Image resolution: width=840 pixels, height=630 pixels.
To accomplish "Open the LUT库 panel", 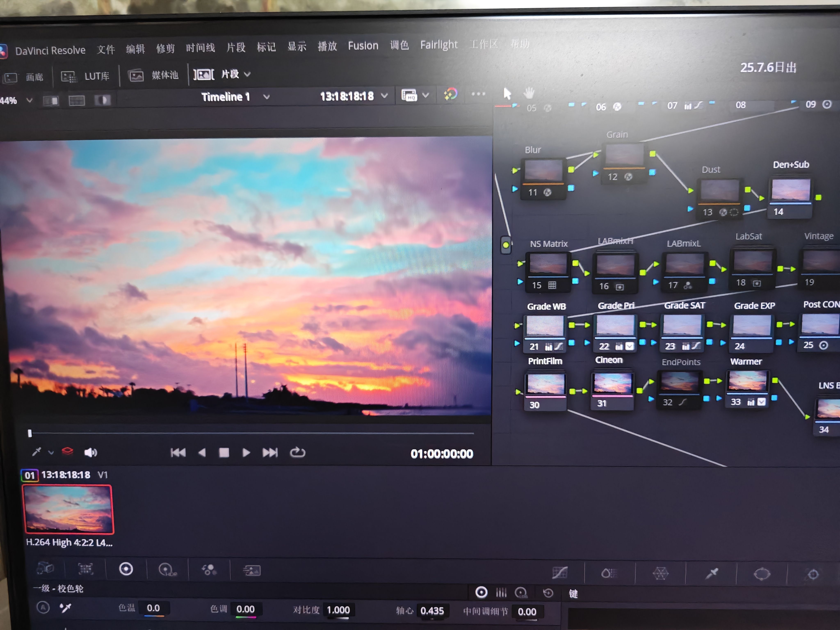I will [x=86, y=76].
